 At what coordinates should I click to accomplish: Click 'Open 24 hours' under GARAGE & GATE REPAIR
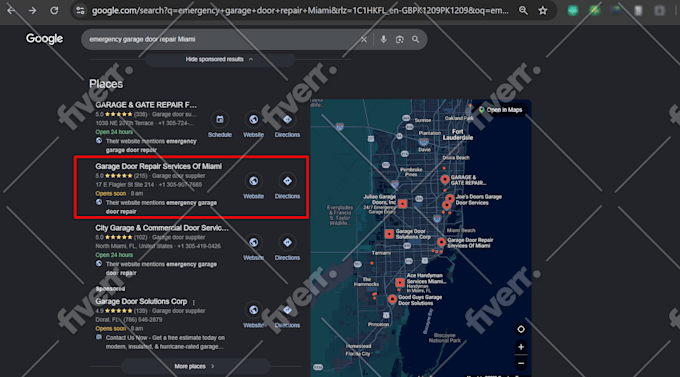click(114, 132)
